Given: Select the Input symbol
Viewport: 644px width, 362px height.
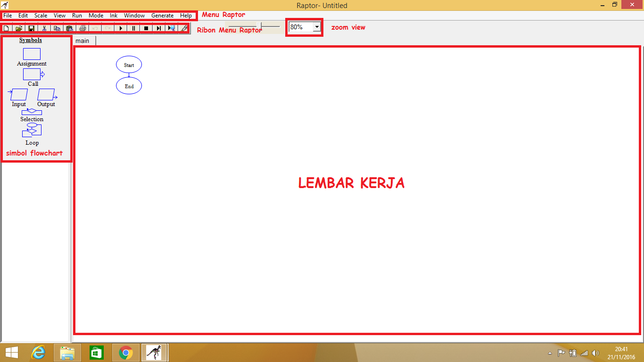Looking at the screenshot, I should 18,94.
